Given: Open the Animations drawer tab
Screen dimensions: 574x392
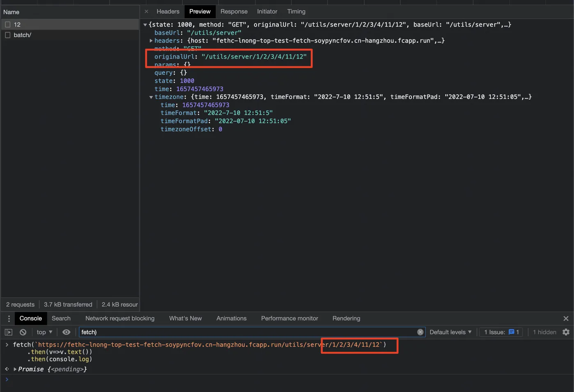Looking at the screenshot, I should click(x=231, y=318).
